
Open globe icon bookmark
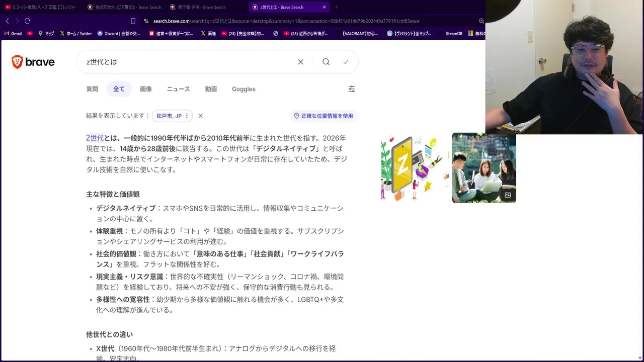pos(276,34)
